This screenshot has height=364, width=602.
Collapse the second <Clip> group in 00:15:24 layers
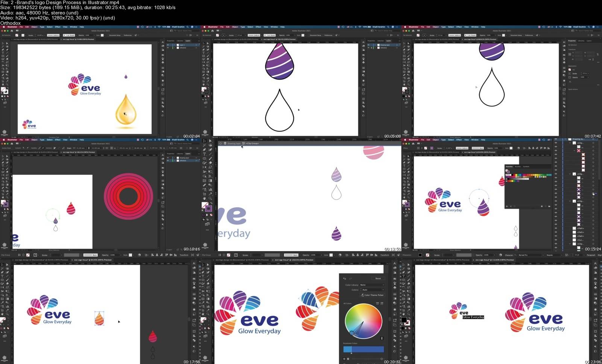570,174
